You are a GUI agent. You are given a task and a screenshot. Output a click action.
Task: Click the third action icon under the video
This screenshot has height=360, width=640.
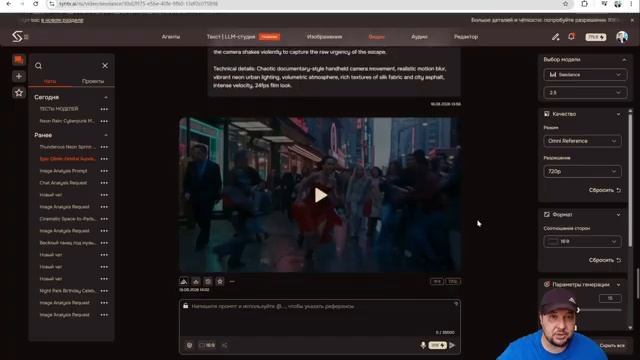(x=208, y=281)
